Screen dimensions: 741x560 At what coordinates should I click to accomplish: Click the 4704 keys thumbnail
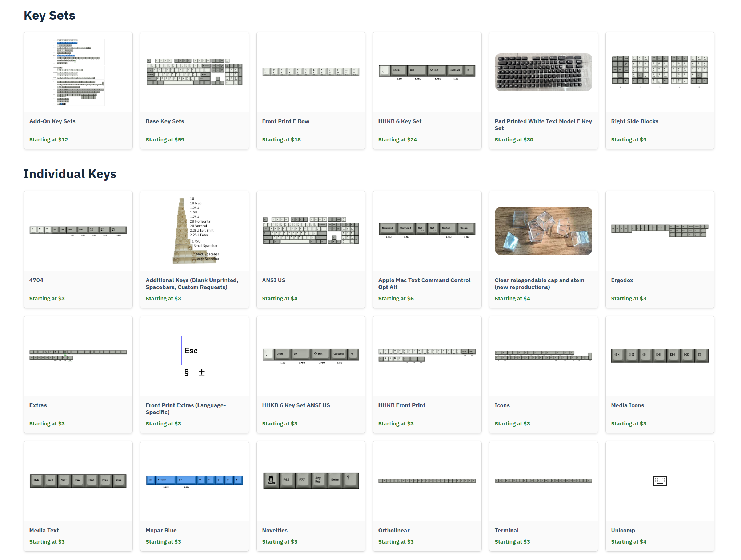[78, 231]
